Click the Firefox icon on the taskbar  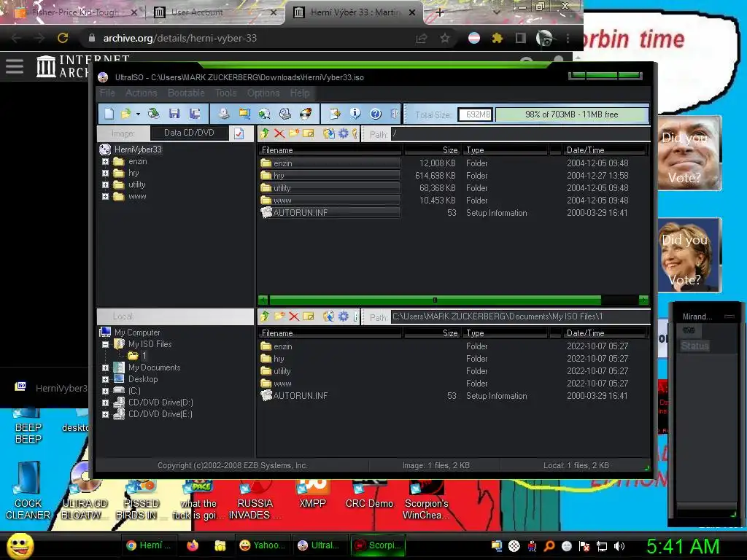[193, 545]
